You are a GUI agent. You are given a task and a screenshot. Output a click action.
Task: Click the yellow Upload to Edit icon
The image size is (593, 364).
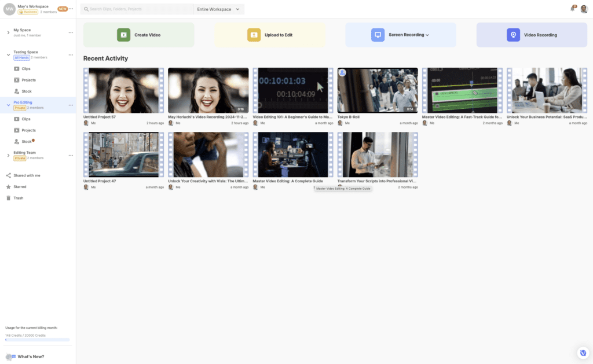tap(254, 35)
